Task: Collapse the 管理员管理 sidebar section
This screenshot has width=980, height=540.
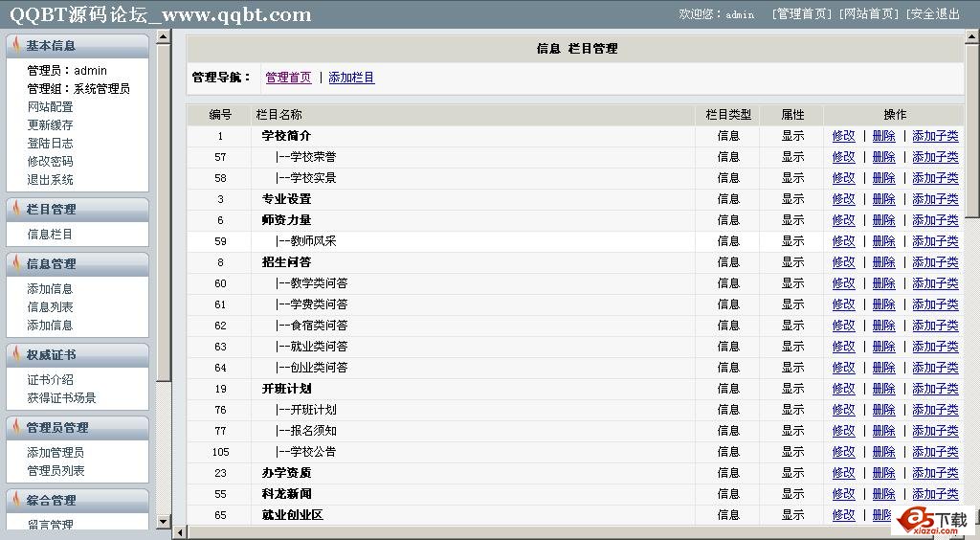Action: pos(78,427)
